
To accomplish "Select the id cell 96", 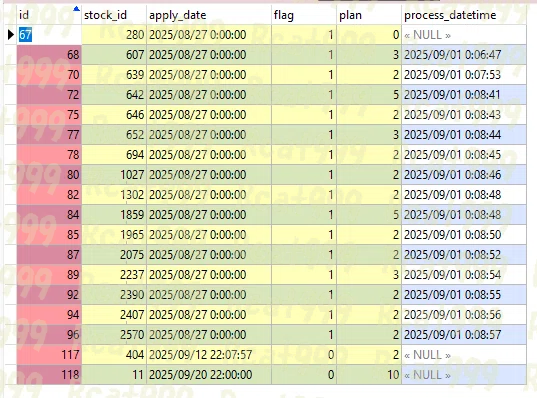I will (x=49, y=334).
